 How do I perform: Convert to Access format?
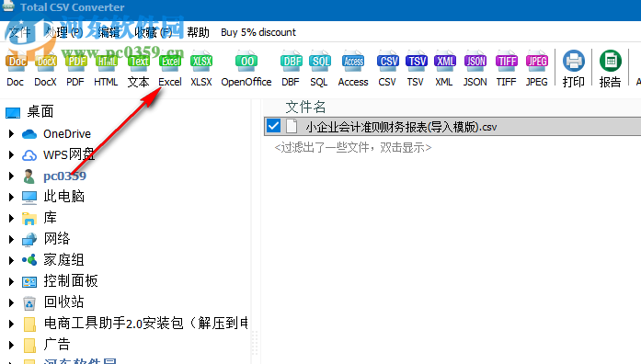click(x=353, y=70)
